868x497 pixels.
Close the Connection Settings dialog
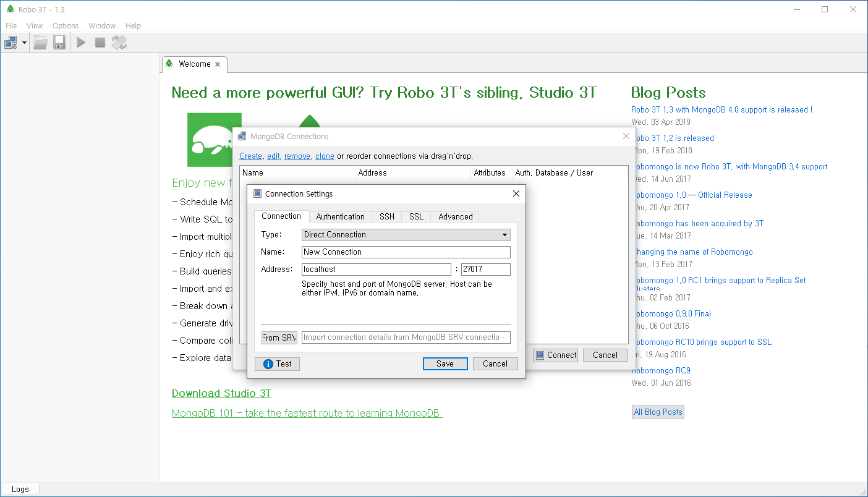(x=516, y=193)
